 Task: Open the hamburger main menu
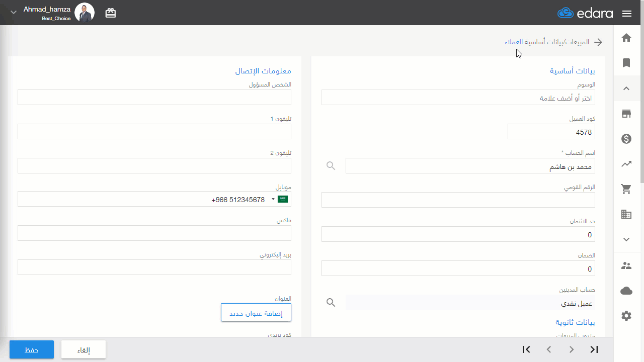coord(627,14)
